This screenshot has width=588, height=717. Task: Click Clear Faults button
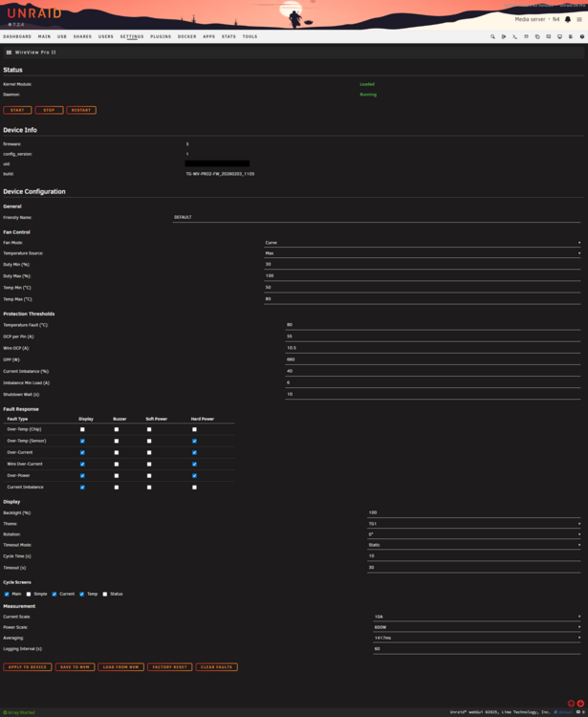(216, 667)
